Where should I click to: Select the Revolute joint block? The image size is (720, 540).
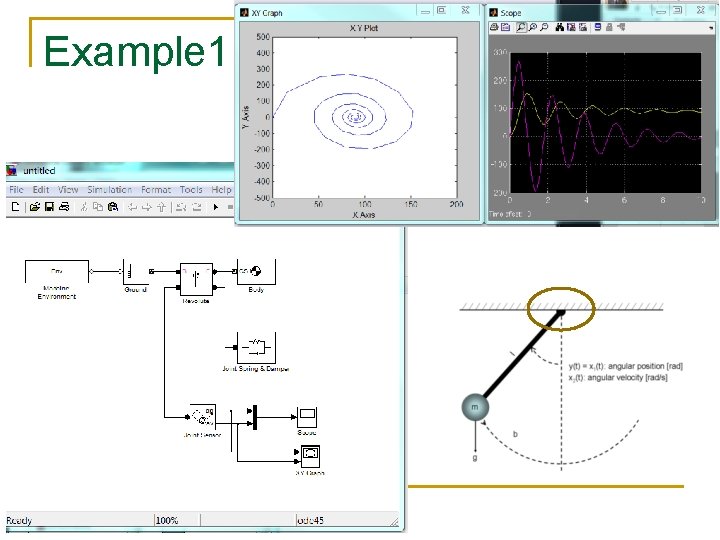[196, 279]
